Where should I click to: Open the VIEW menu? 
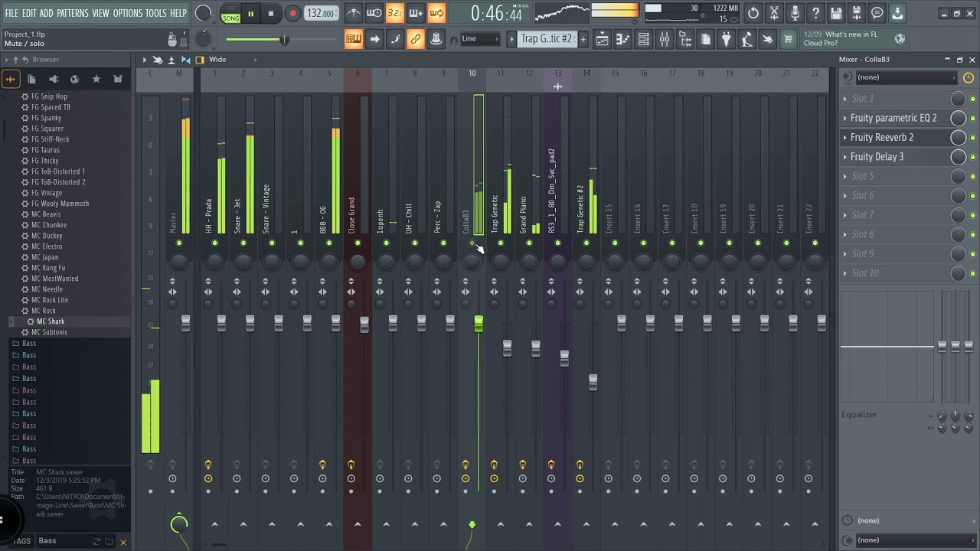click(x=100, y=13)
